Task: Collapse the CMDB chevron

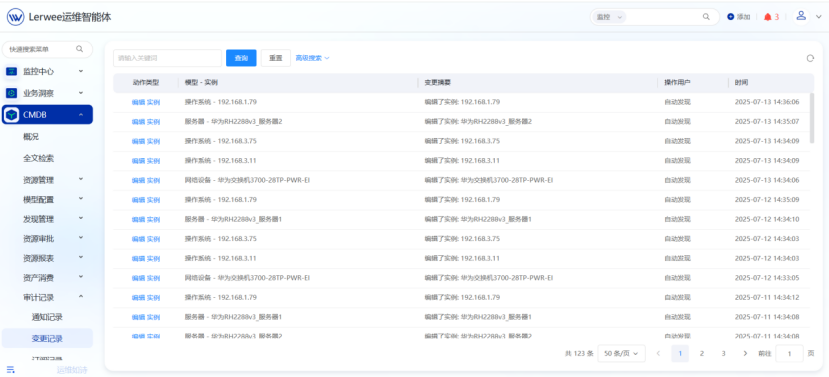Action: [x=81, y=114]
